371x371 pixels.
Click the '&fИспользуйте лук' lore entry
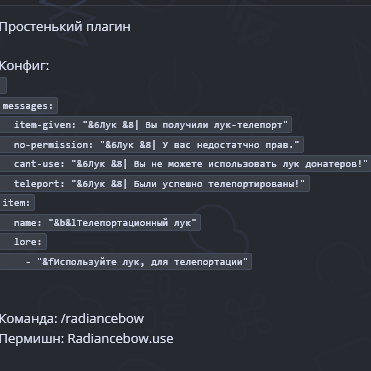(126, 261)
